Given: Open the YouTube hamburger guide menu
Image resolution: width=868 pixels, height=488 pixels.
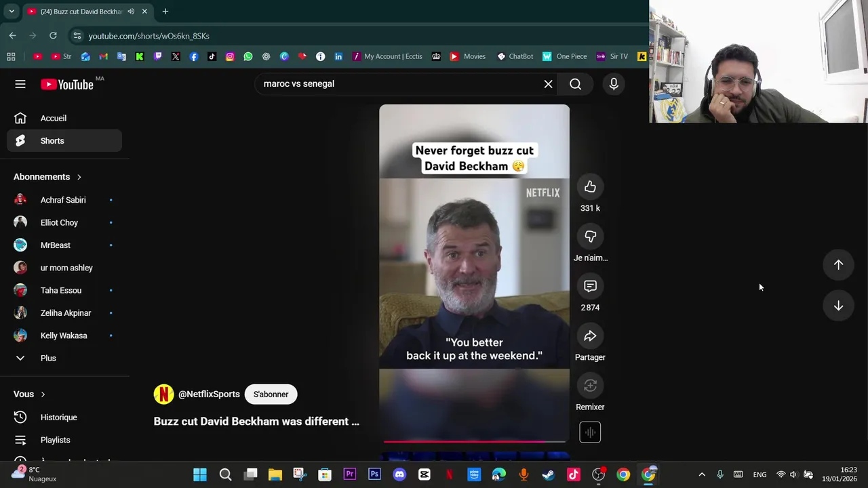Looking at the screenshot, I should pyautogui.click(x=20, y=84).
